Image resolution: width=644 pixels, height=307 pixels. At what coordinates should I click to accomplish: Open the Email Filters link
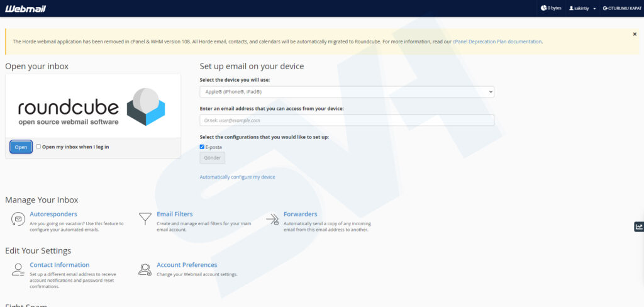coord(175,214)
